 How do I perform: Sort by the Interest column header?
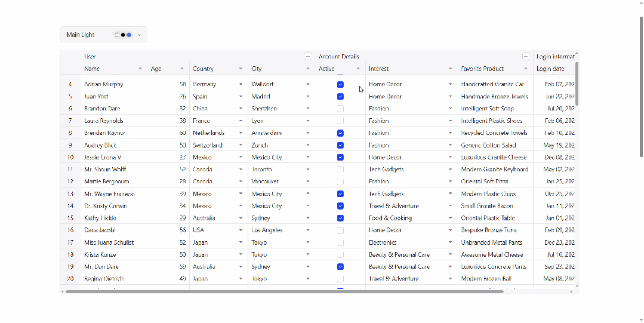coord(378,69)
